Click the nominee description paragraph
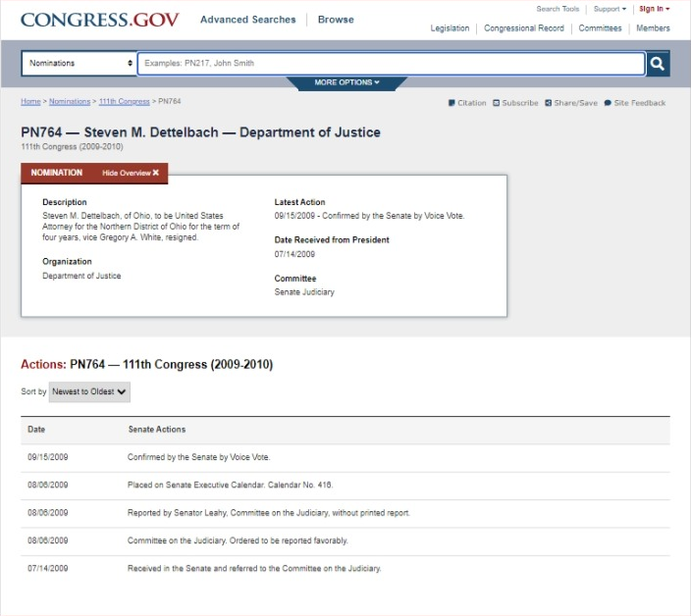 (x=141, y=227)
